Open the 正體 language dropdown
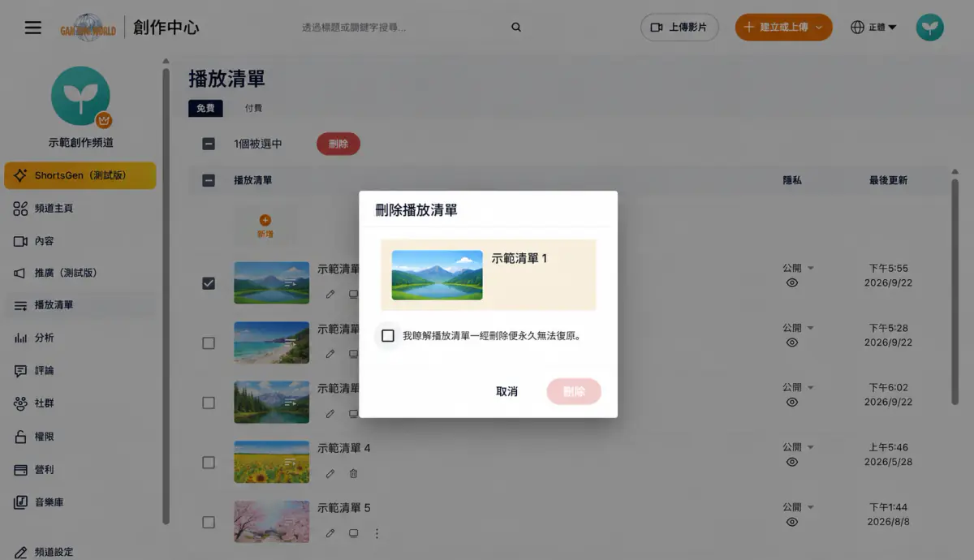 [873, 27]
